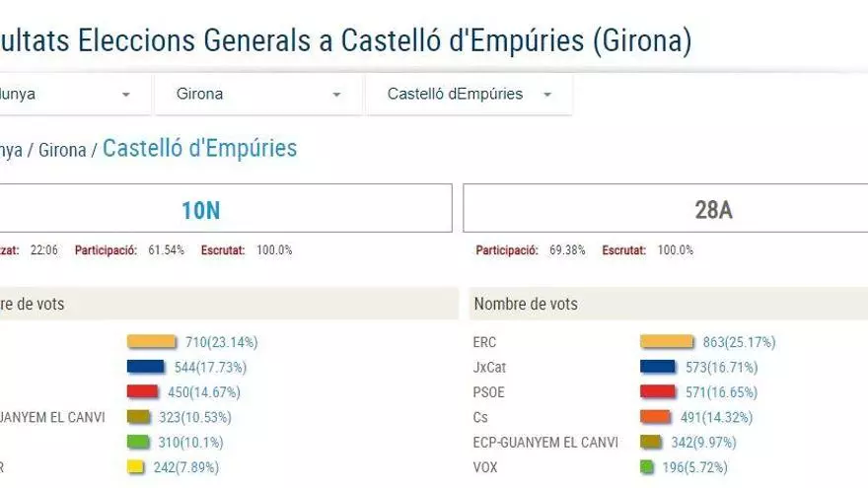
Task: Click the 310(10.1%) green bar in 10N
Action: [137, 442]
